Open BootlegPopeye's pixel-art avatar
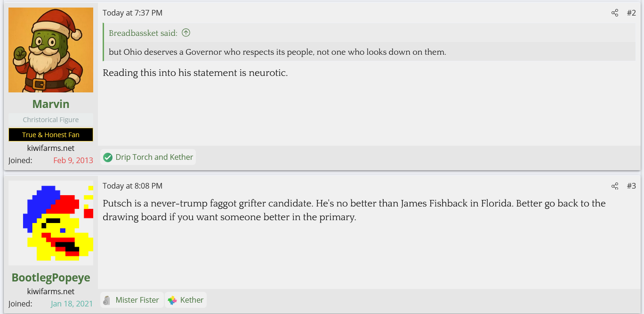This screenshot has height=314, width=644. pos(51,223)
